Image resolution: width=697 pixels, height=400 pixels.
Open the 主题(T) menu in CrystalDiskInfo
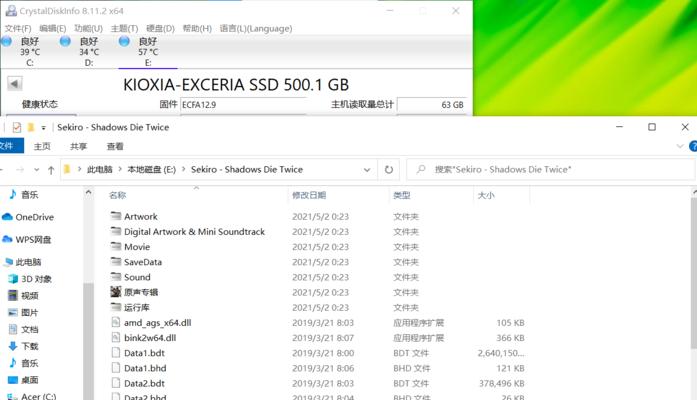(124, 28)
